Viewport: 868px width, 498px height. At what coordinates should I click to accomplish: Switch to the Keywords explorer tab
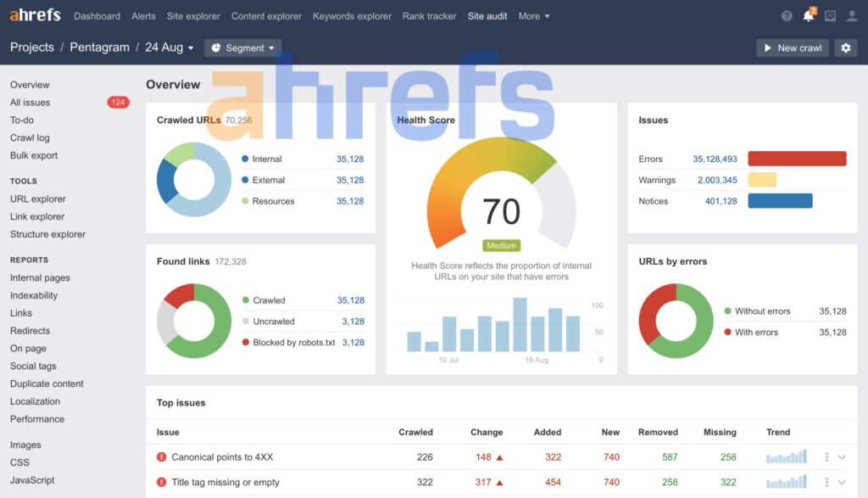click(352, 15)
